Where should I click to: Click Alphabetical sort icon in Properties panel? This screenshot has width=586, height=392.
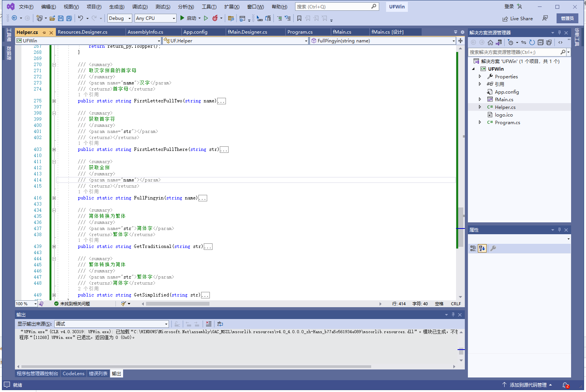coord(482,248)
